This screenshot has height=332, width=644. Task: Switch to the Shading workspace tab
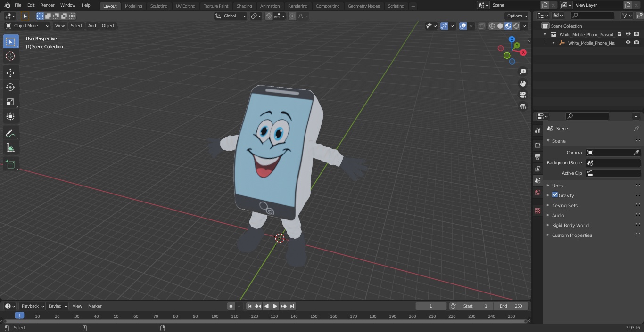[x=244, y=6]
